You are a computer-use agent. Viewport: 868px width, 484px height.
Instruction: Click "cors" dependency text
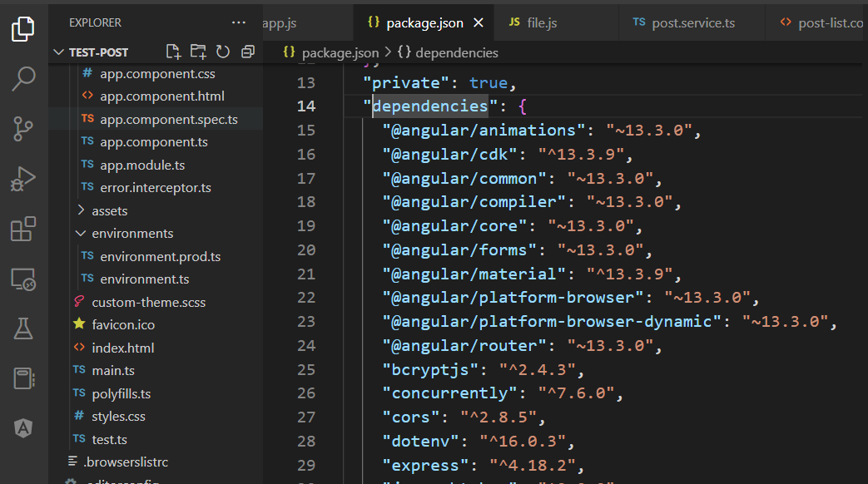click(411, 417)
